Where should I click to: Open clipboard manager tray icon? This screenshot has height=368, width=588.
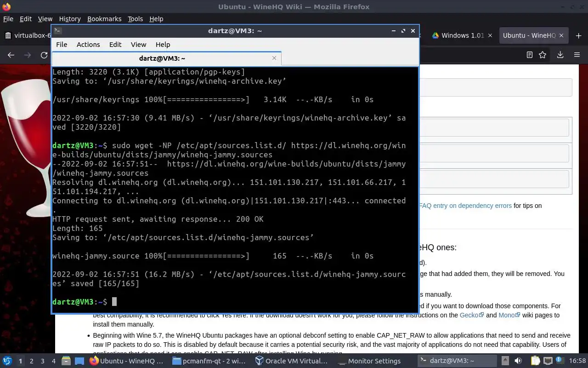tap(535, 361)
